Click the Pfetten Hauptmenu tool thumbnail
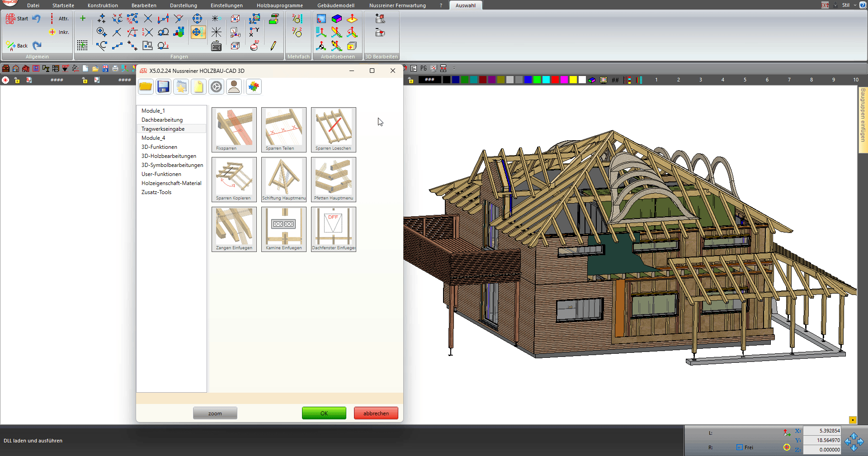This screenshot has height=456, width=868. [x=333, y=179]
